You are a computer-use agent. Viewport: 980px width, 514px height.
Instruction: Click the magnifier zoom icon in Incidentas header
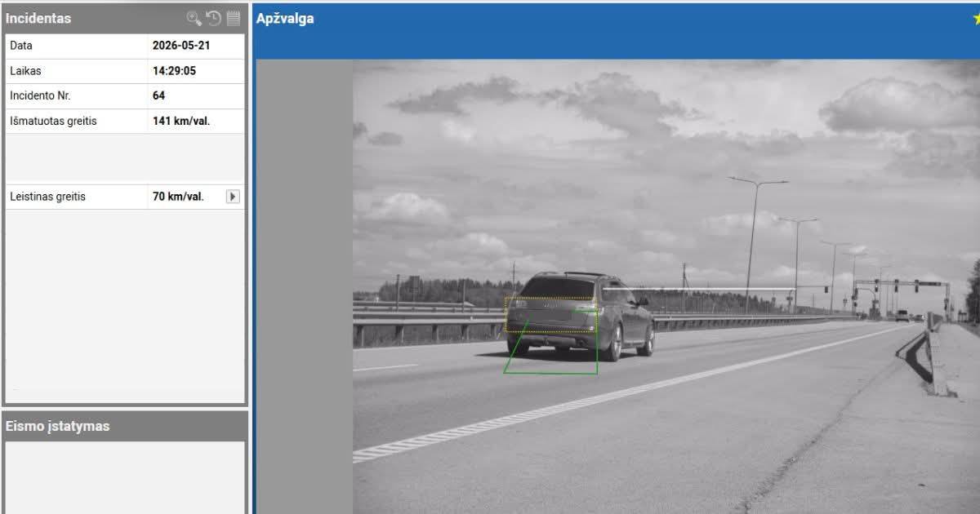(194, 18)
